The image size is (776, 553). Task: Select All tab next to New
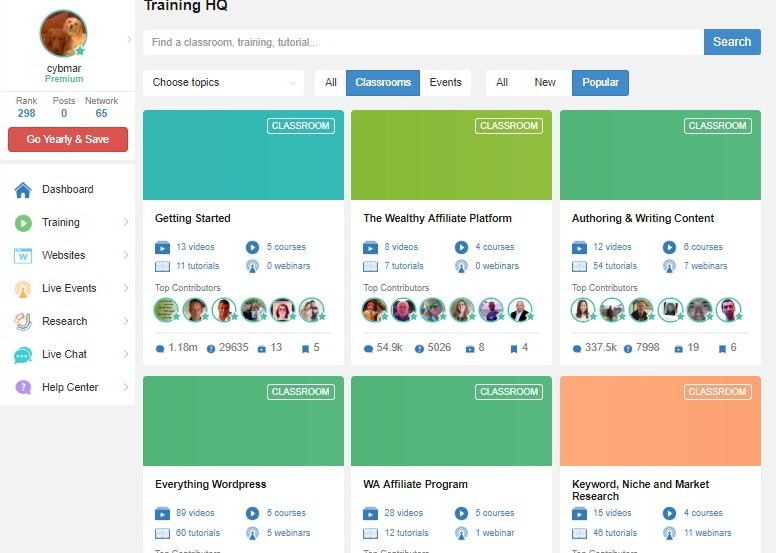[x=502, y=83]
